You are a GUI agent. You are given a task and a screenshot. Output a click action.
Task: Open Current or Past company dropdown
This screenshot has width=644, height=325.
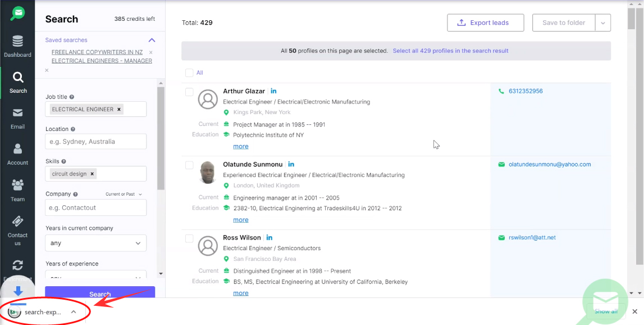pos(124,194)
